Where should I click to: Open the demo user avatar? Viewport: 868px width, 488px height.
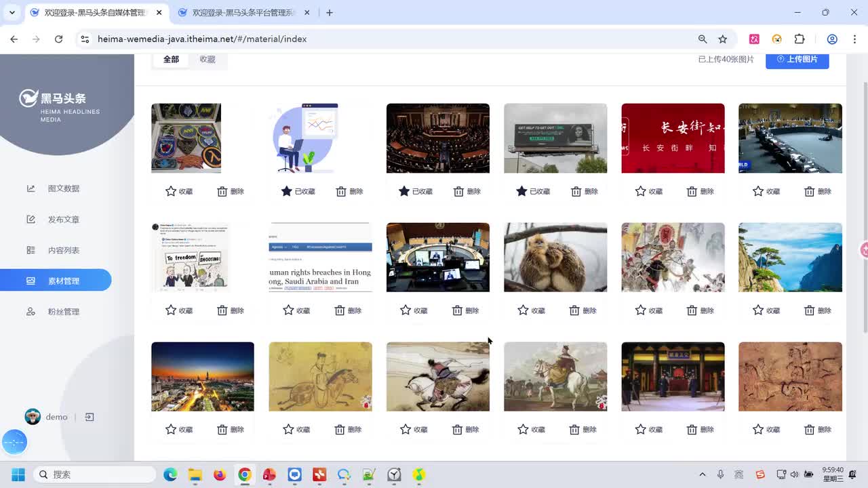[x=33, y=417]
